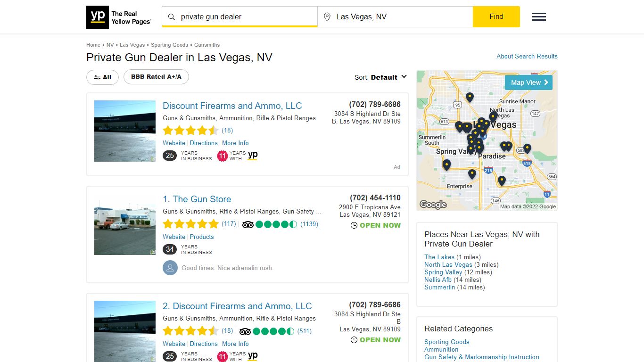Click the Map View button
This screenshot has height=362, width=644.
click(x=529, y=82)
